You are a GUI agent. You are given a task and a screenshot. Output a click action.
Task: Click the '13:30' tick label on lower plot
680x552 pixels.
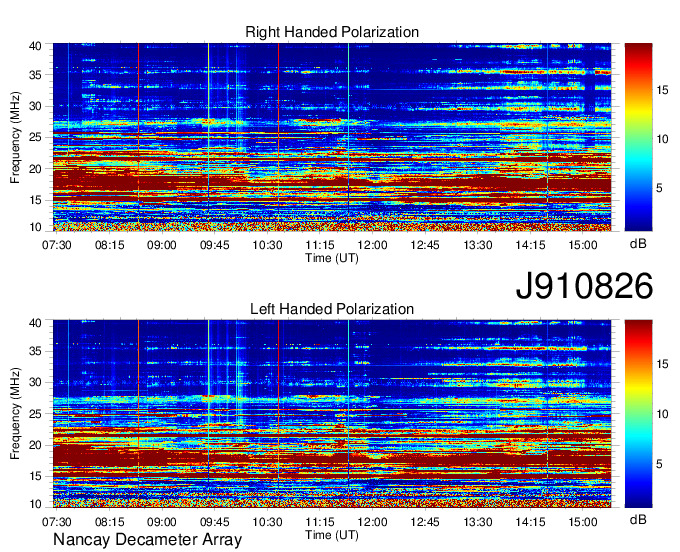pos(478,522)
